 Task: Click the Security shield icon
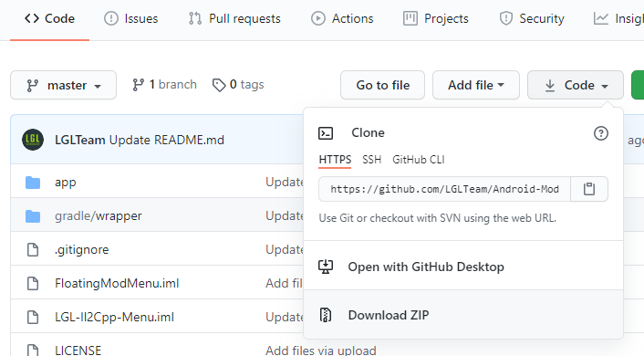506,18
